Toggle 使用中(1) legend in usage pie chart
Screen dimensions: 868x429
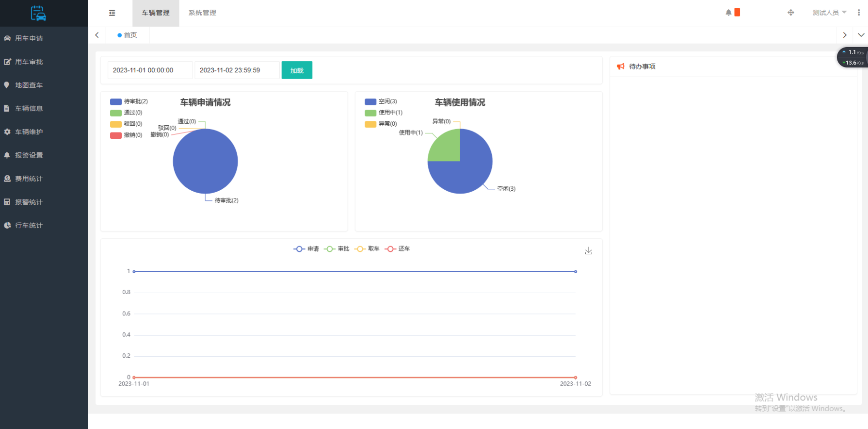pyautogui.click(x=384, y=113)
